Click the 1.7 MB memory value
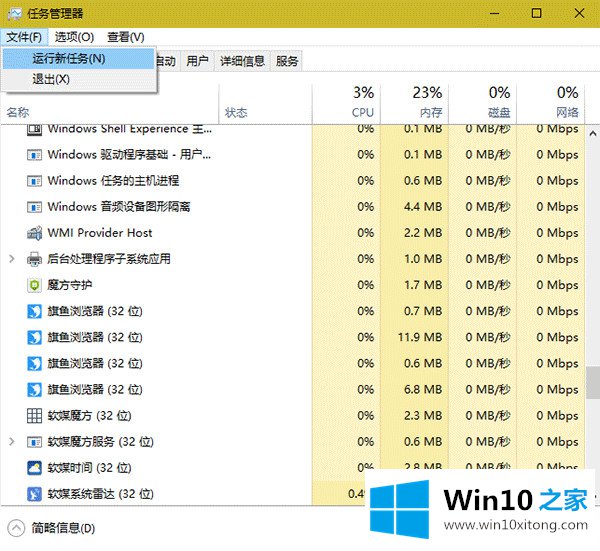The image size is (600, 551). pos(423,285)
